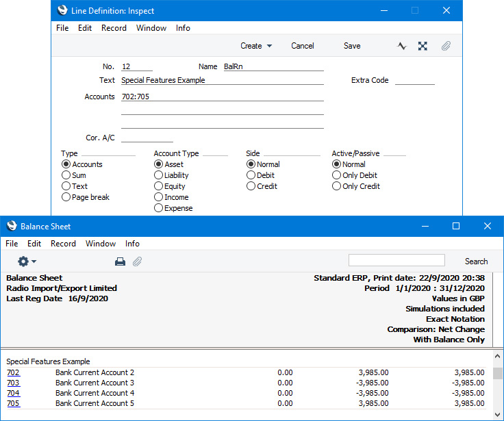Image resolution: width=504 pixels, height=421 pixels.
Task: Select the Page break radio button
Action: click(66, 197)
